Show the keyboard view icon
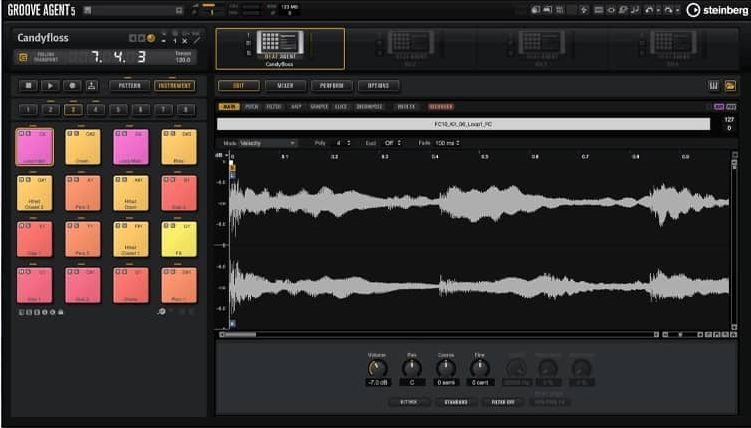This screenshot has width=751, height=428. click(713, 86)
